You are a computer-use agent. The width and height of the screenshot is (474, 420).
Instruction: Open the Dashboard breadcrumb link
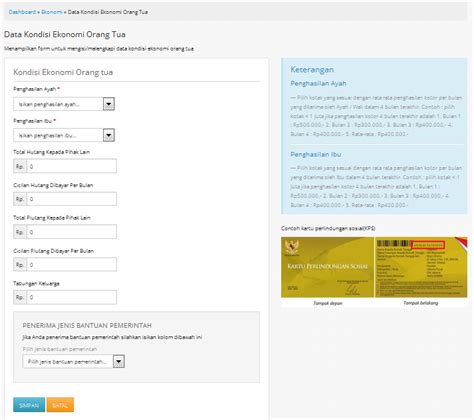[x=22, y=12]
